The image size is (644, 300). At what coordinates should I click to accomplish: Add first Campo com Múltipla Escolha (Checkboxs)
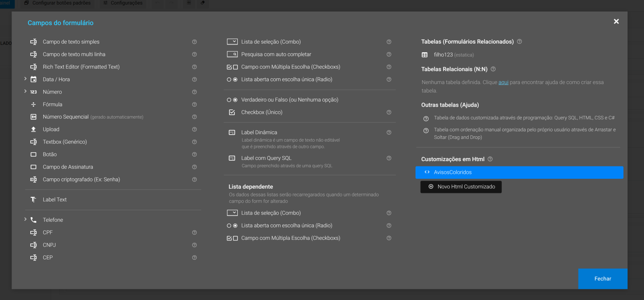point(290,67)
